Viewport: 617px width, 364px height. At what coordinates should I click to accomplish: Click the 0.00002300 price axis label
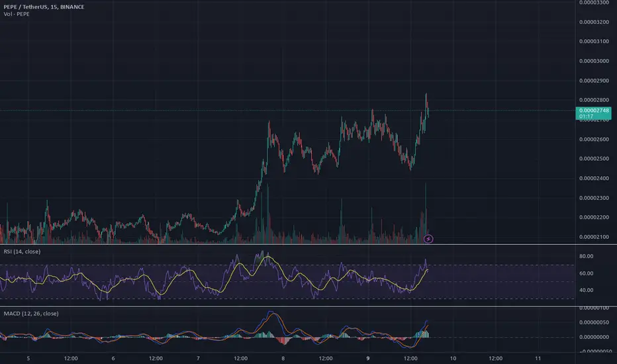click(x=594, y=198)
